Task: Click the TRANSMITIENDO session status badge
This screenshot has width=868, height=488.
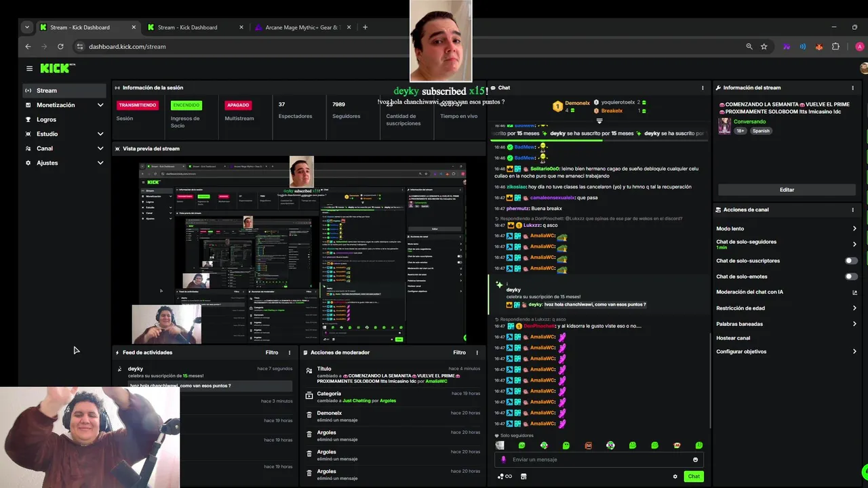Action: pyautogui.click(x=138, y=105)
